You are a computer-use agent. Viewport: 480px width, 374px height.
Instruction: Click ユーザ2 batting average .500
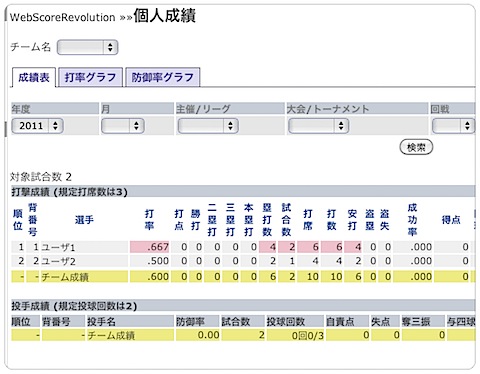[158, 261]
